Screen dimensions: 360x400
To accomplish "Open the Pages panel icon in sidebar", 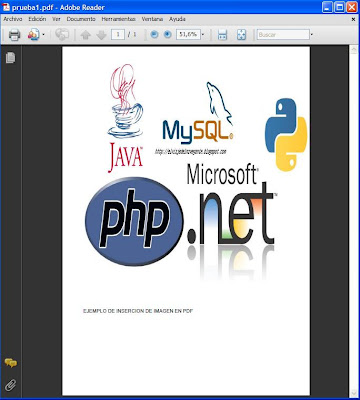I will pos(10,57).
